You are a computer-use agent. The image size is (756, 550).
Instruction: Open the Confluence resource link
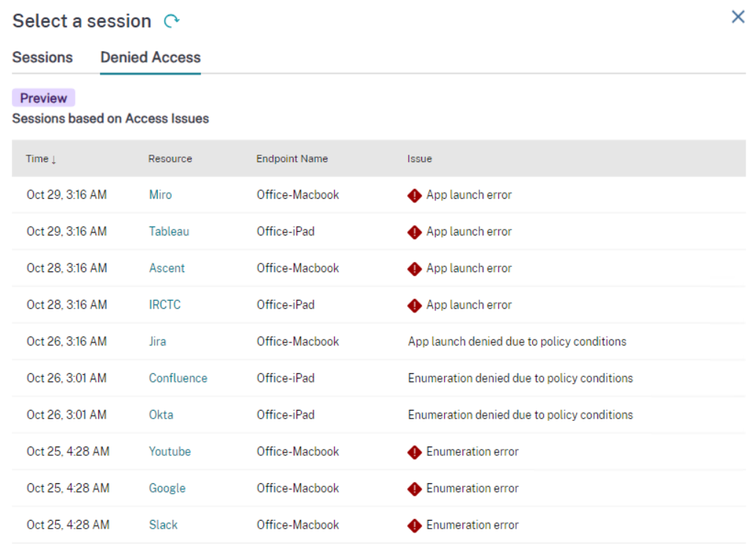178,378
